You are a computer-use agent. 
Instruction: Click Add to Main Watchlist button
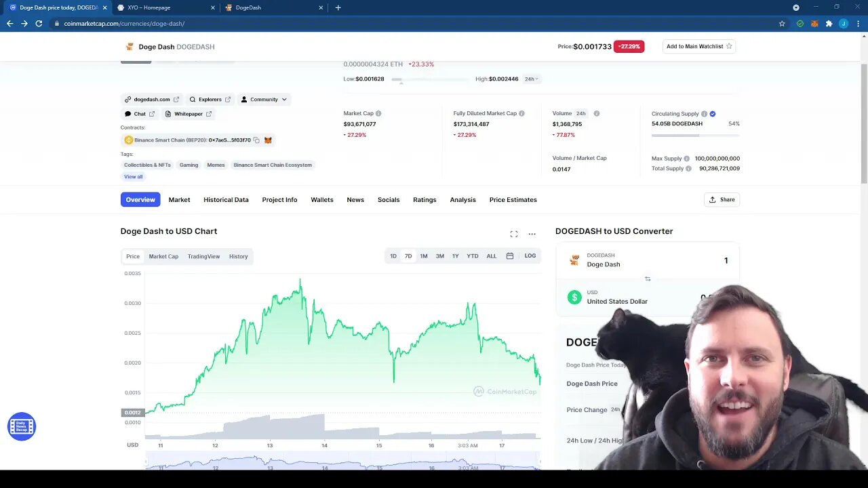tap(699, 47)
